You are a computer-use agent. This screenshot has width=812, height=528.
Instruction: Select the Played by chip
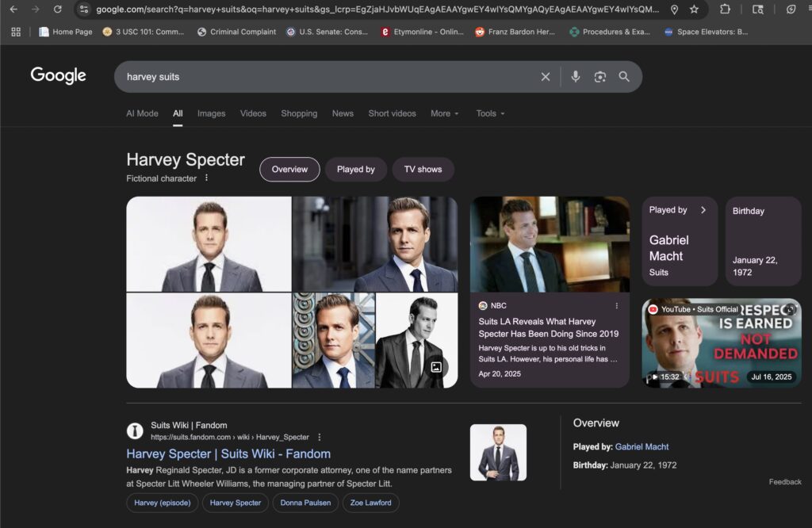[x=355, y=170]
